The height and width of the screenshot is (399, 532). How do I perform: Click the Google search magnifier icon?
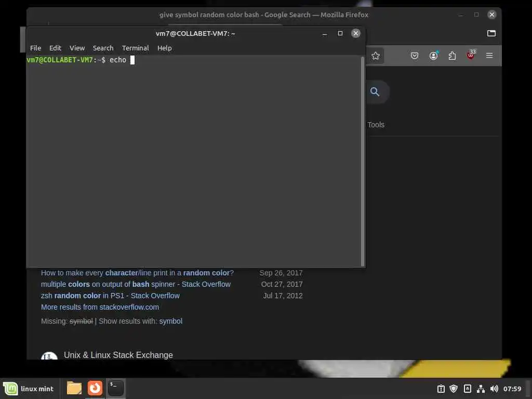[375, 91]
